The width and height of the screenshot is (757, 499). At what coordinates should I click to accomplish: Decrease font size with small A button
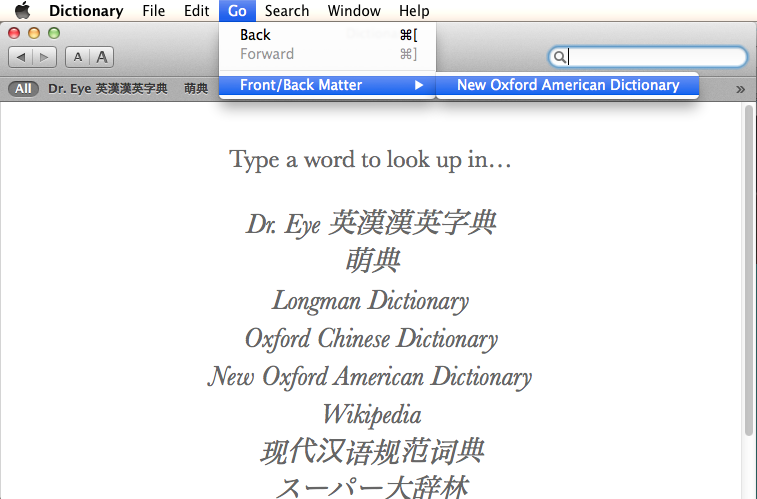[77, 57]
